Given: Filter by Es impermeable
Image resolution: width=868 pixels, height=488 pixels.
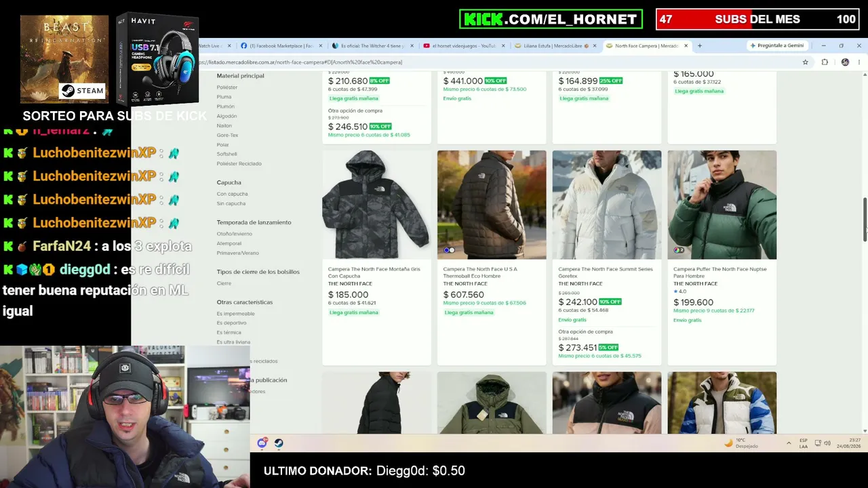Looking at the screenshot, I should 236,314.
